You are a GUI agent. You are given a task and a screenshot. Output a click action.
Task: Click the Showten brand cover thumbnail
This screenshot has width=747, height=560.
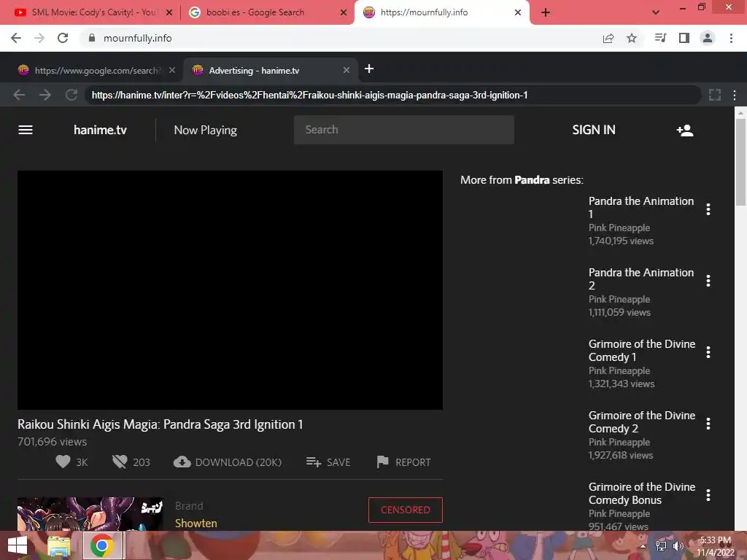90,514
